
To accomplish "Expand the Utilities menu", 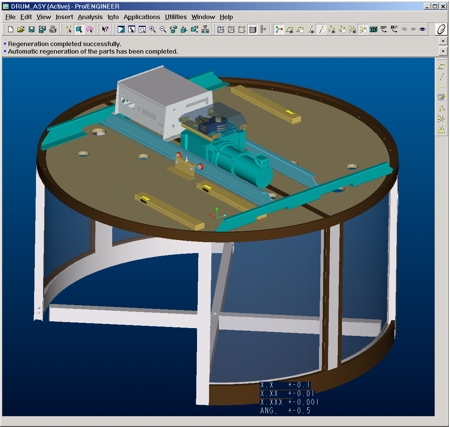I will 176,17.
